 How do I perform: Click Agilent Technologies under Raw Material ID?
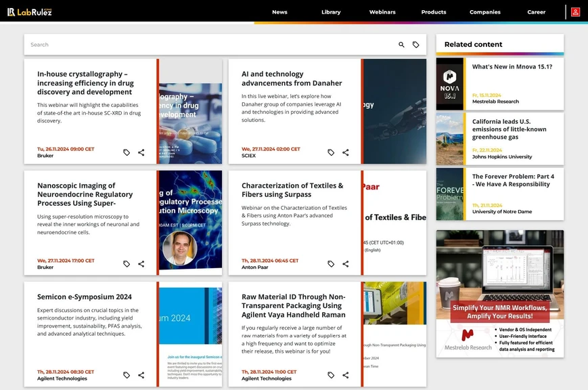(x=267, y=378)
